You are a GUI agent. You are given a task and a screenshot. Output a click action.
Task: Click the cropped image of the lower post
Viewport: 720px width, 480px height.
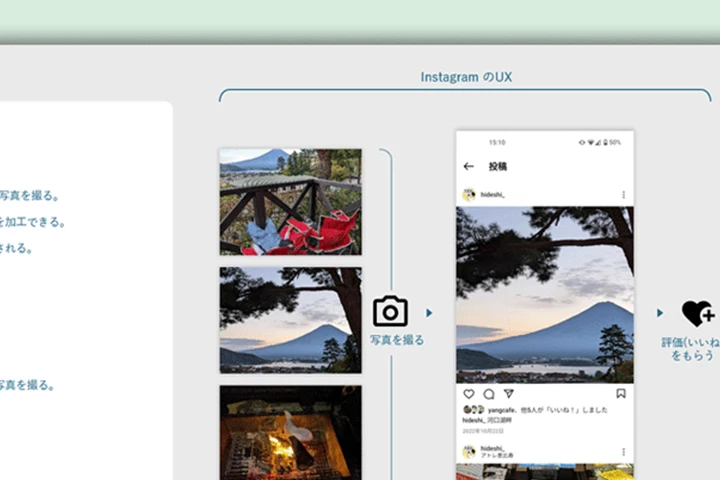pyautogui.click(x=545, y=472)
